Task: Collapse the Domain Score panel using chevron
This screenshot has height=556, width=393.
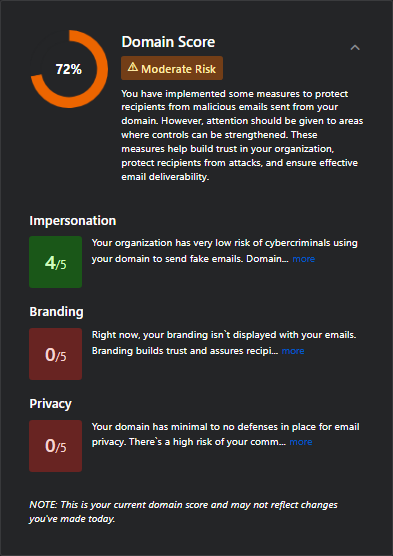Action: click(355, 48)
